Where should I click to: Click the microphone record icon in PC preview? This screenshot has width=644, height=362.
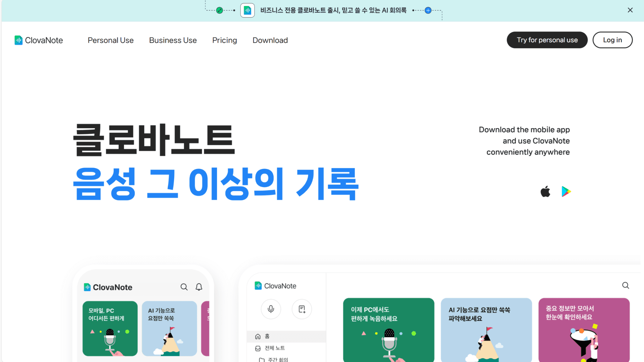click(271, 309)
